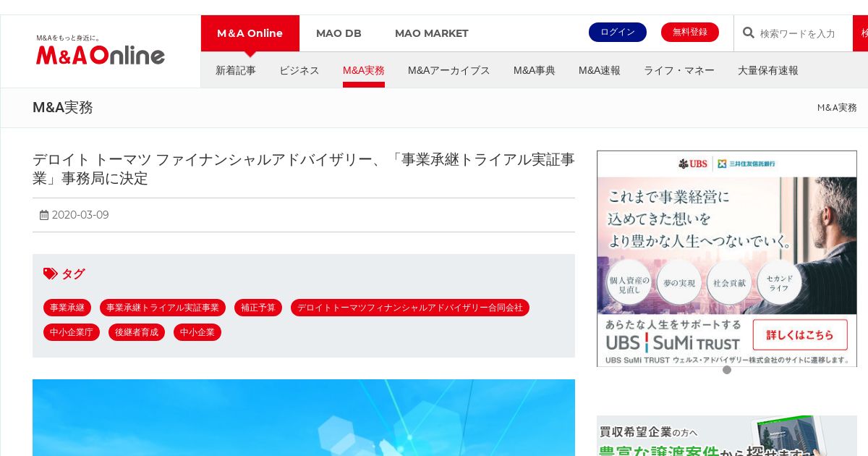The width and height of the screenshot is (868, 456).
Task: Click the 後継者育成 tag
Action: (x=137, y=332)
